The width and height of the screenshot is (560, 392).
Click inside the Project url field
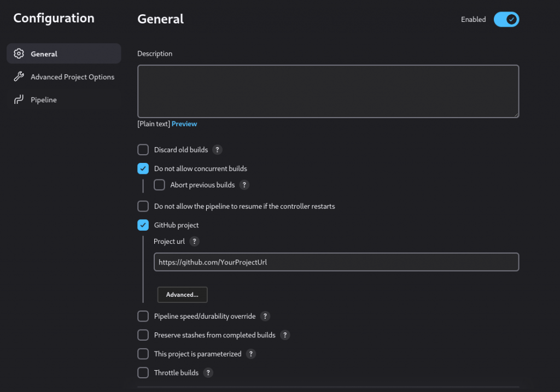pyautogui.click(x=336, y=262)
